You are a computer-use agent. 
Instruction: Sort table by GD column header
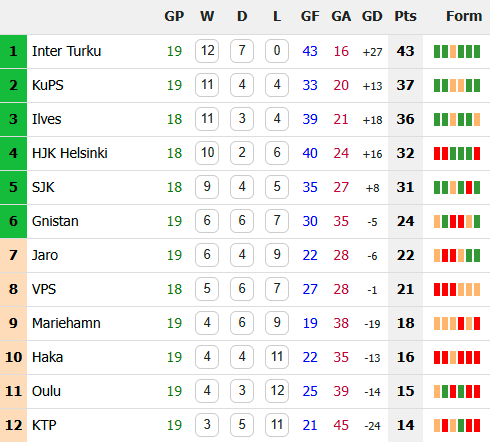(372, 16)
